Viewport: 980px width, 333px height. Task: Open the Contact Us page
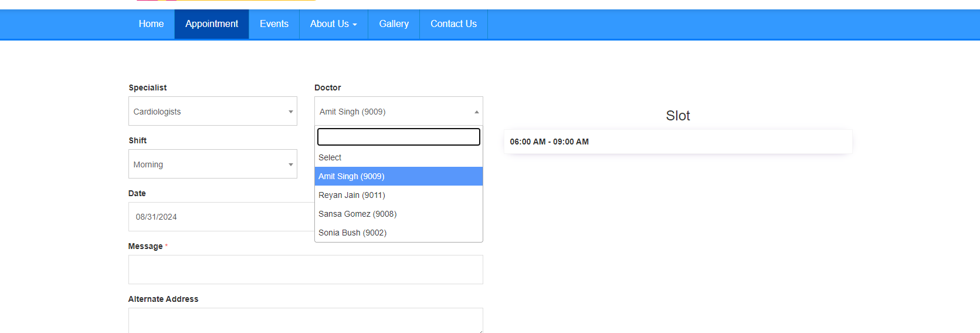tap(453, 24)
